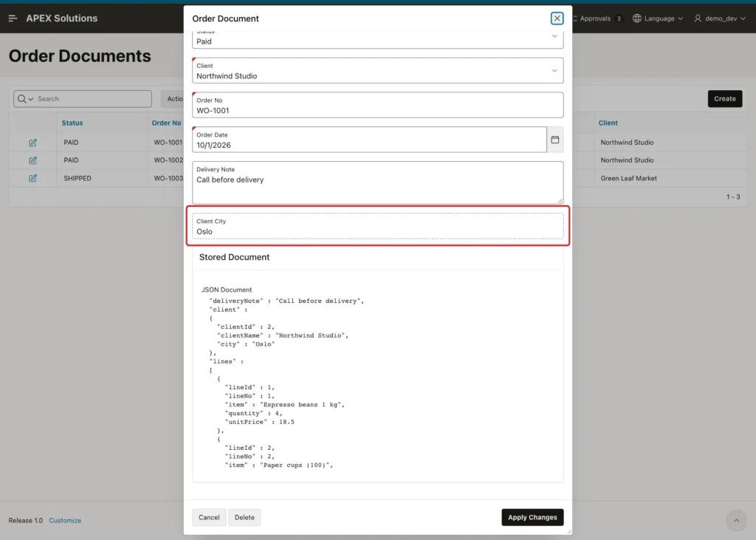756x540 pixels.
Task: Open the search column selector chevron
Action: 31,99
